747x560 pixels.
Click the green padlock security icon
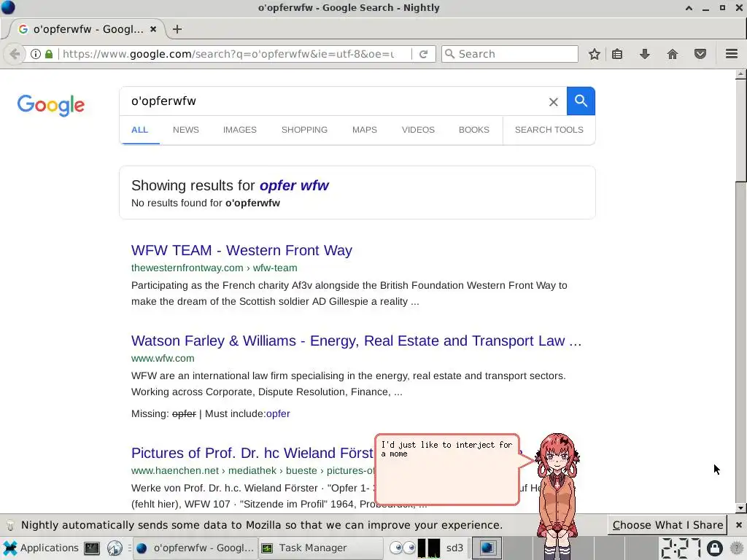click(x=49, y=54)
